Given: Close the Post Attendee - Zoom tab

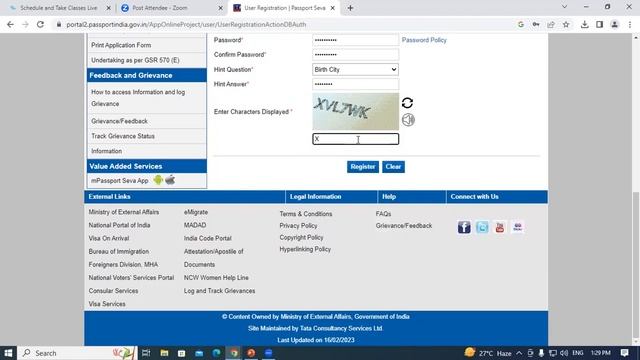Looking at the screenshot, I should [220, 8].
